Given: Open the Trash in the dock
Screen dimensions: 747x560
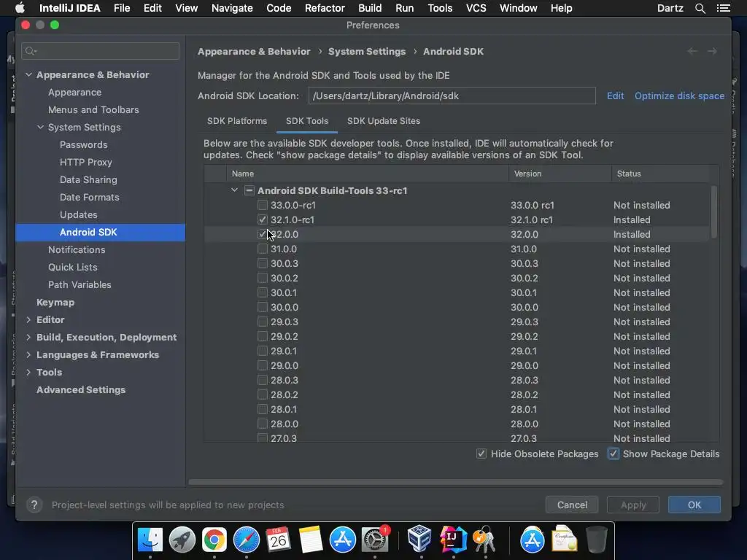Looking at the screenshot, I should click(597, 539).
